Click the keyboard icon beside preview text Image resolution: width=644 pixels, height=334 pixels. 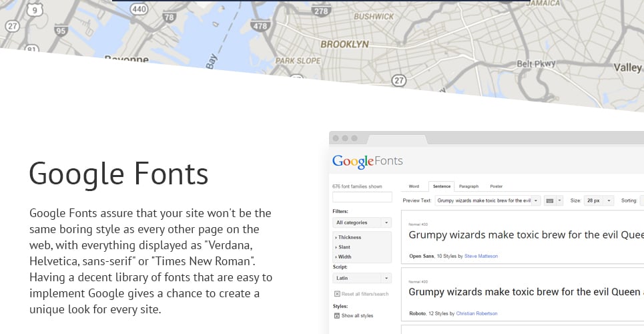(549, 200)
